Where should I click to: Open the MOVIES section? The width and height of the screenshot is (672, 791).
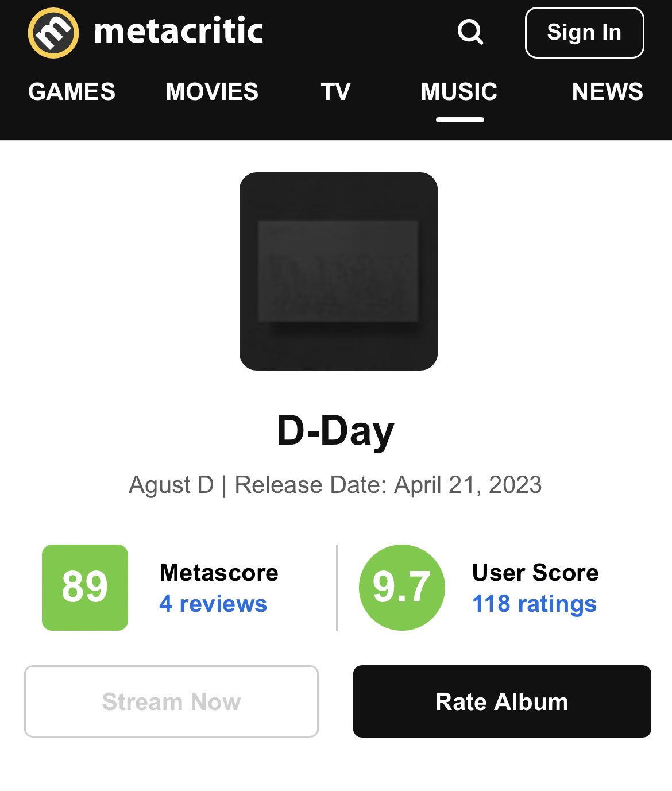point(212,92)
